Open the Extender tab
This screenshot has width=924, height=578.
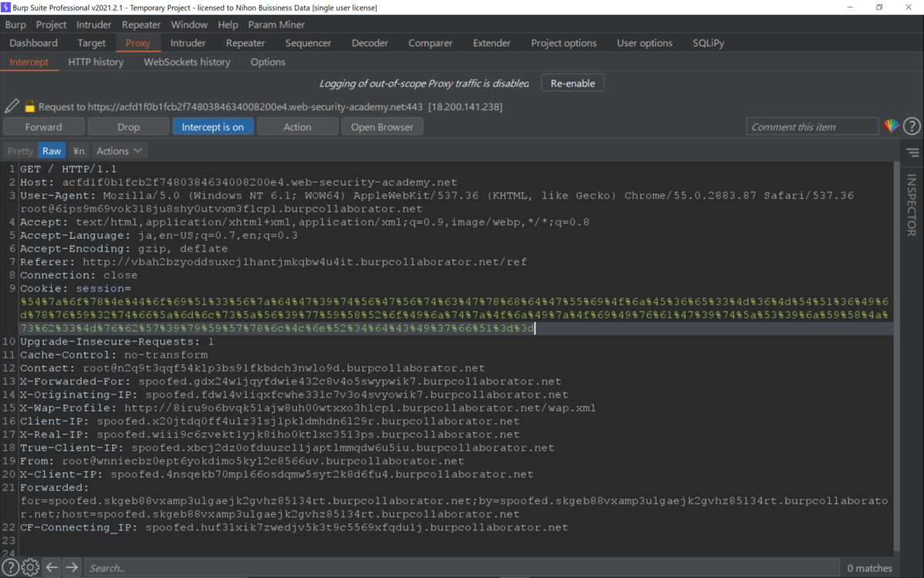point(492,43)
